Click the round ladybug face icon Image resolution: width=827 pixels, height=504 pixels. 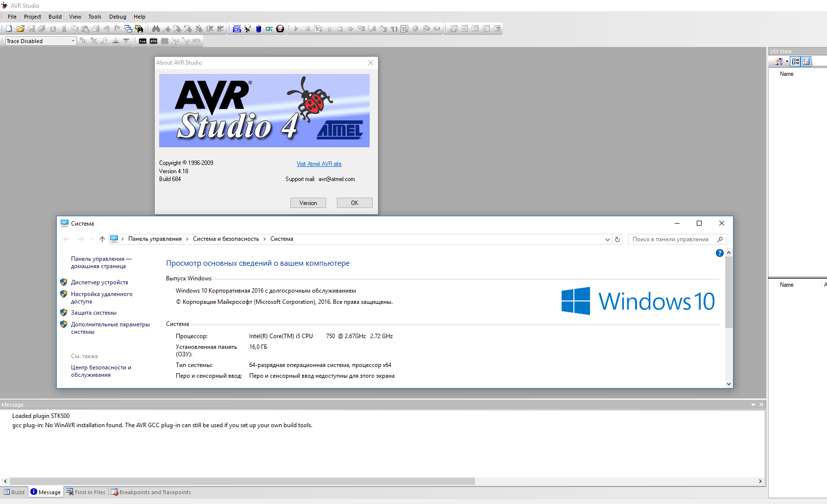tap(280, 28)
